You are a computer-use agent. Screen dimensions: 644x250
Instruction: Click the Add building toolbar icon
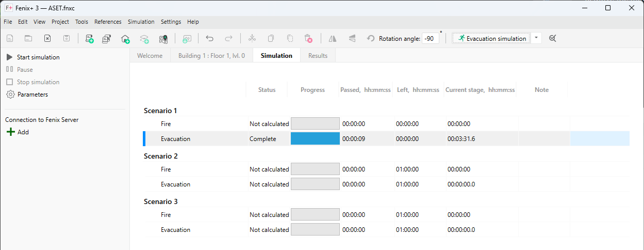click(x=125, y=38)
